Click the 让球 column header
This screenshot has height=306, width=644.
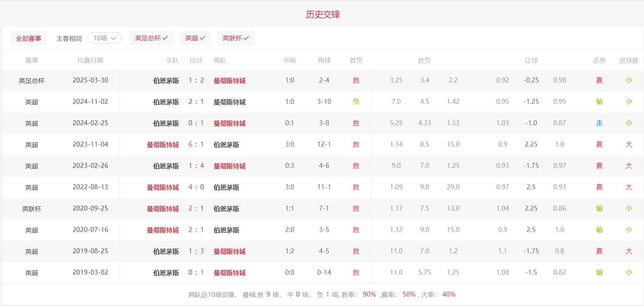pyautogui.click(x=531, y=60)
